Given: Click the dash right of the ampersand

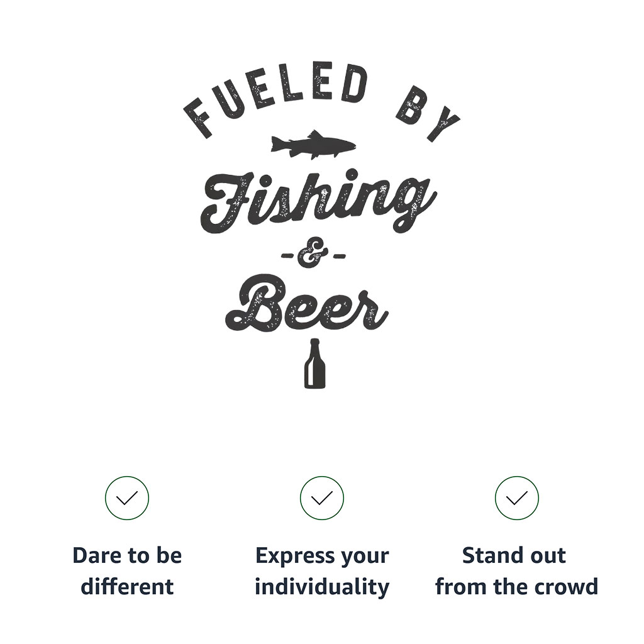Looking at the screenshot, I should [338, 257].
